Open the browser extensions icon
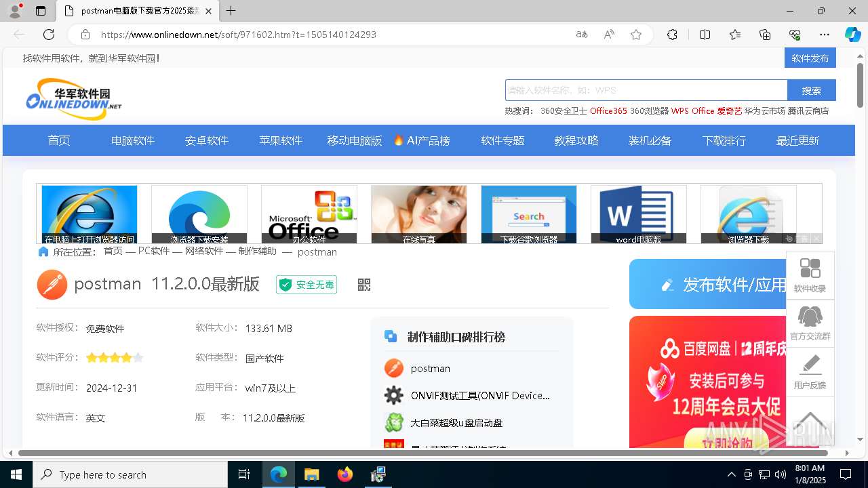The height and width of the screenshot is (488, 868). [672, 35]
